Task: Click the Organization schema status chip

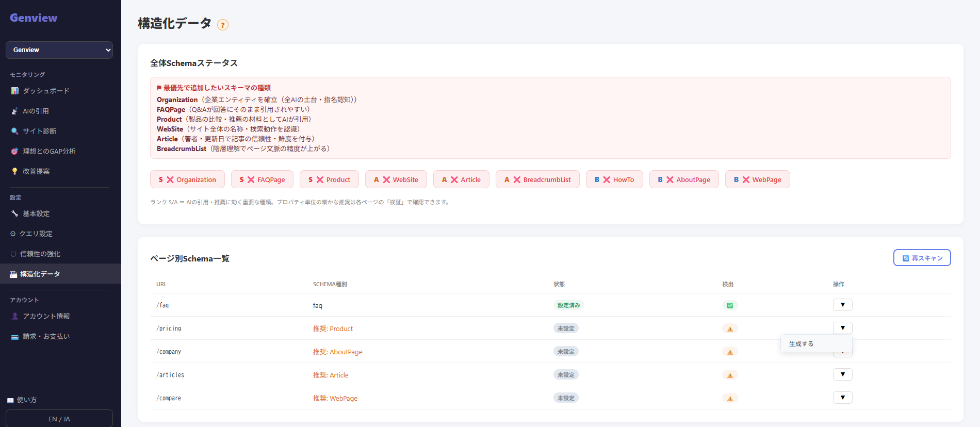Action: pos(187,179)
